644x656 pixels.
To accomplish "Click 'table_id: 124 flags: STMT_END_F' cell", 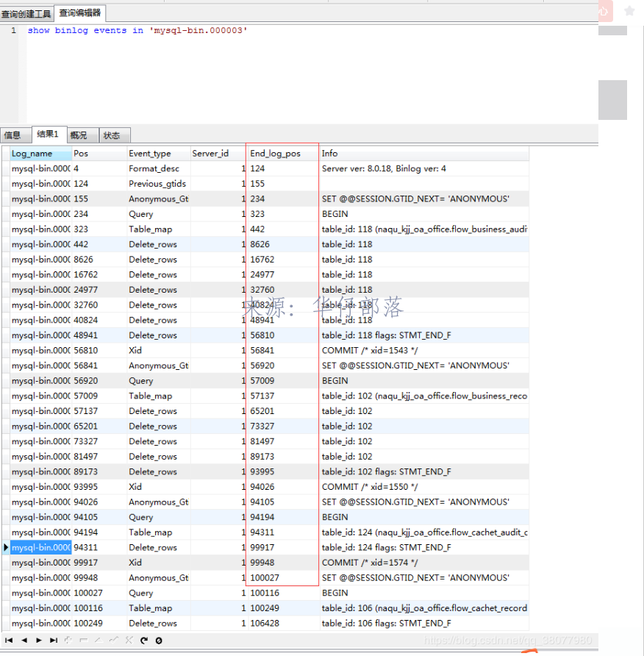I will 424,547.
